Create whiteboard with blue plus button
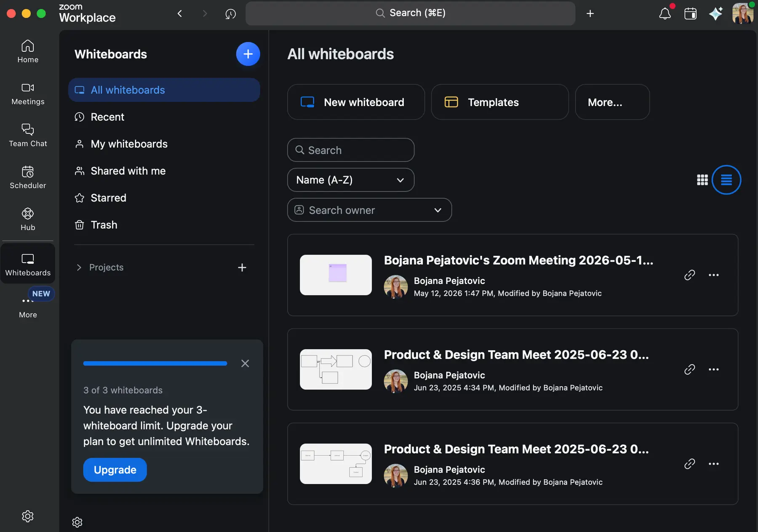 click(x=248, y=54)
